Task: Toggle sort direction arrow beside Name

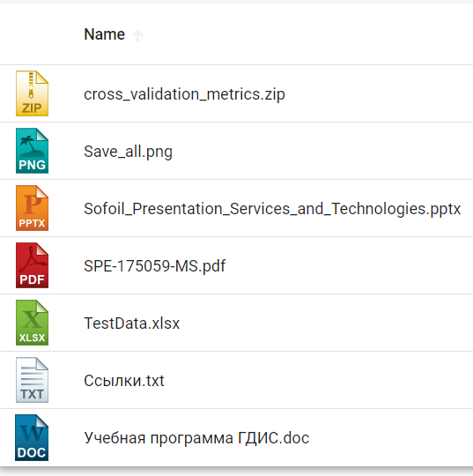Action: point(138,36)
